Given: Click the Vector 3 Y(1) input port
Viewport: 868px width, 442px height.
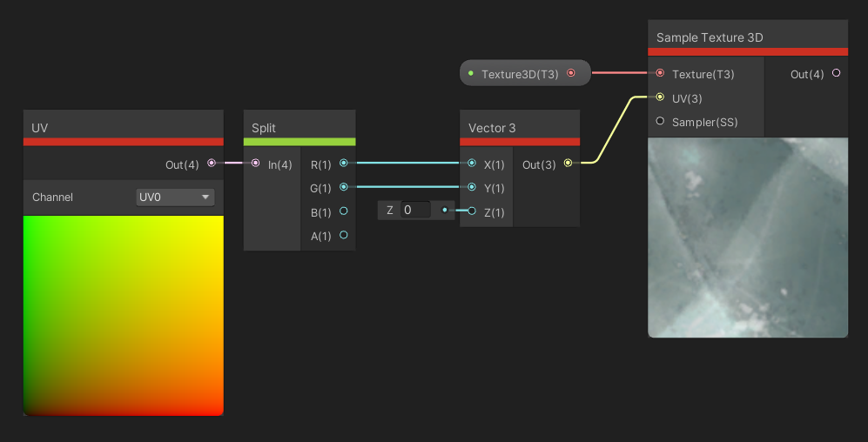Looking at the screenshot, I should 472,186.
